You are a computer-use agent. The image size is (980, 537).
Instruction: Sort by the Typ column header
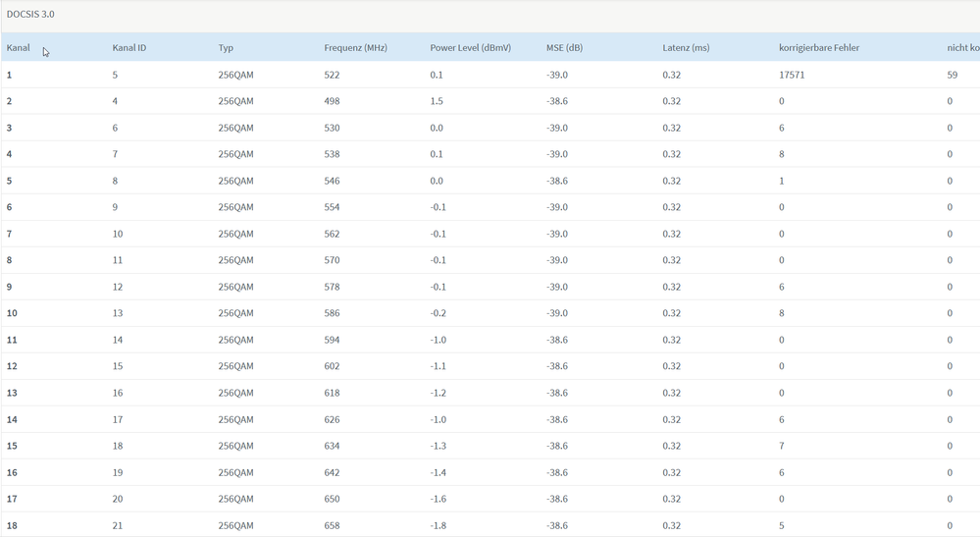(226, 48)
